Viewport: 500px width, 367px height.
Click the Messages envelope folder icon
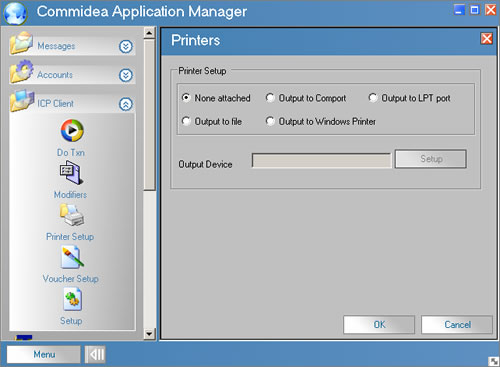click(x=21, y=43)
